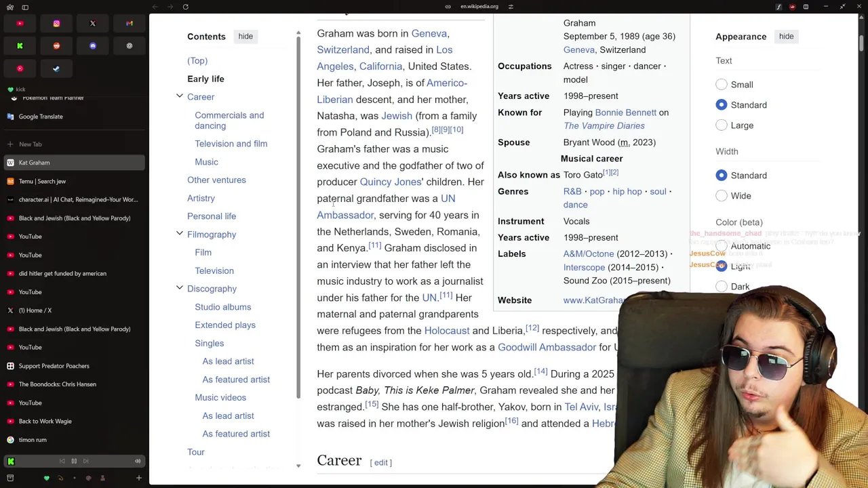
Task: Open the green Kick pinned shortcut tile
Action: point(20,46)
